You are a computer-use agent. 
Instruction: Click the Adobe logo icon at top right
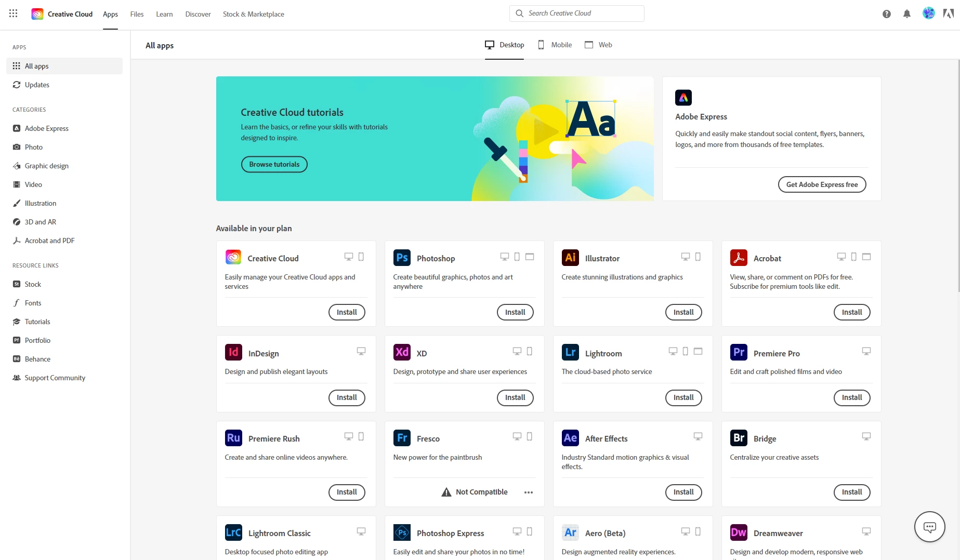coord(949,14)
